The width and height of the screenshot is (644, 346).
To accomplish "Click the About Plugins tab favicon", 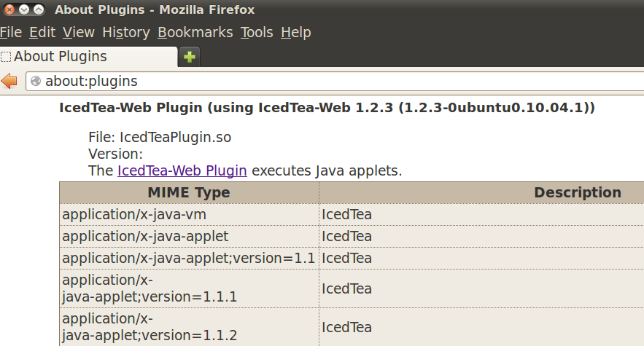I will pyautogui.click(x=6, y=57).
